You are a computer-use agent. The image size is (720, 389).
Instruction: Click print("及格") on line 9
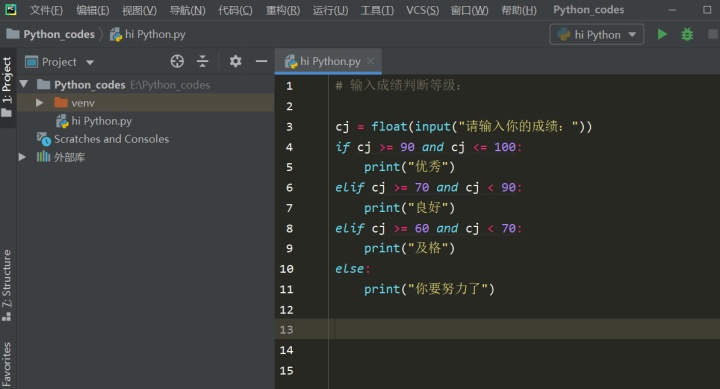(x=409, y=248)
